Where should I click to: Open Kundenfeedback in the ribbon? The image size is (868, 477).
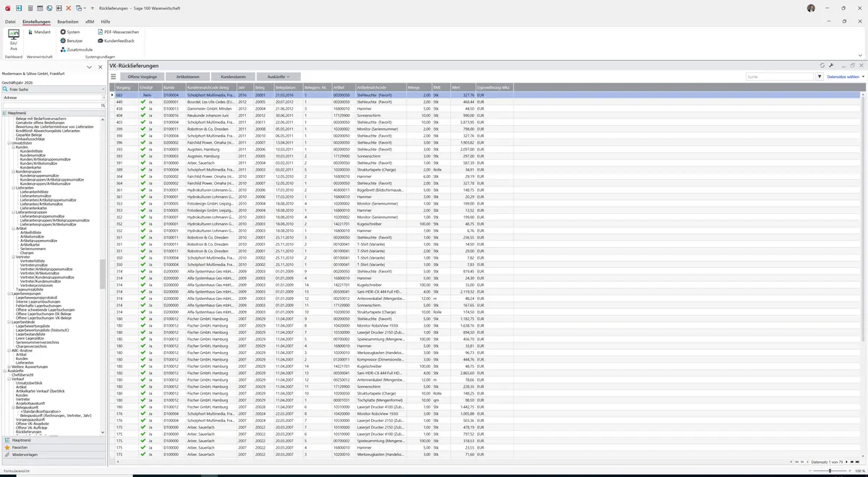point(116,41)
